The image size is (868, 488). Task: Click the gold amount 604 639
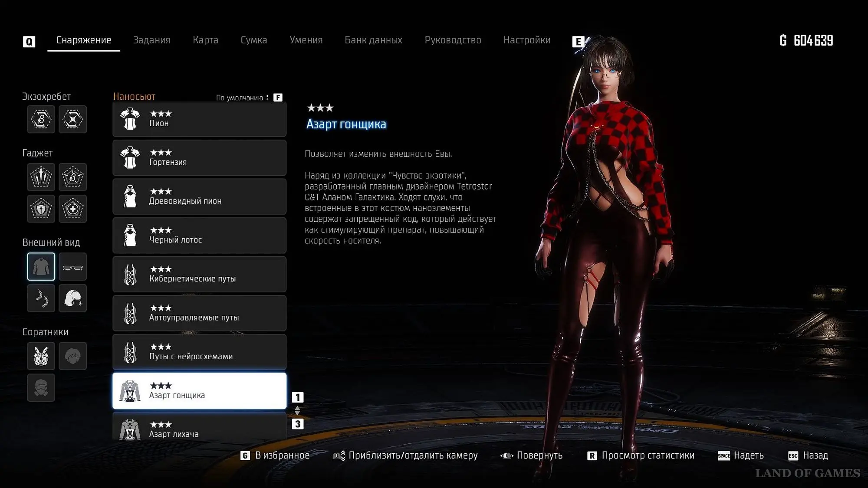tap(806, 40)
